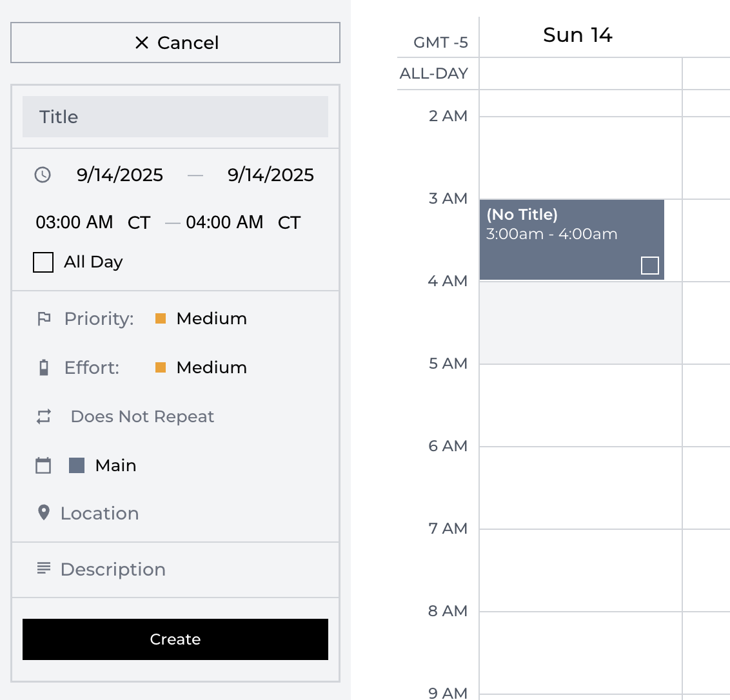Screen dimensions: 730x700
Task: Select the 03:00 AM start time
Action: pyautogui.click(x=74, y=222)
